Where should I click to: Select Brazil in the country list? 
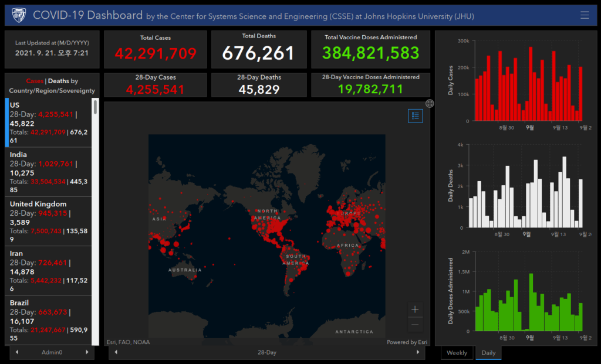pos(48,320)
